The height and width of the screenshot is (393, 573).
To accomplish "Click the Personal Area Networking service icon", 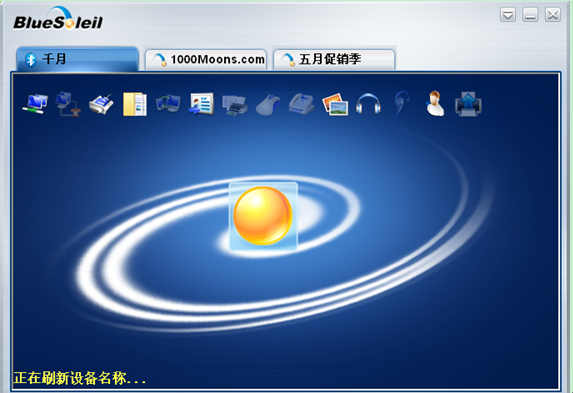I will pyautogui.click(x=35, y=104).
